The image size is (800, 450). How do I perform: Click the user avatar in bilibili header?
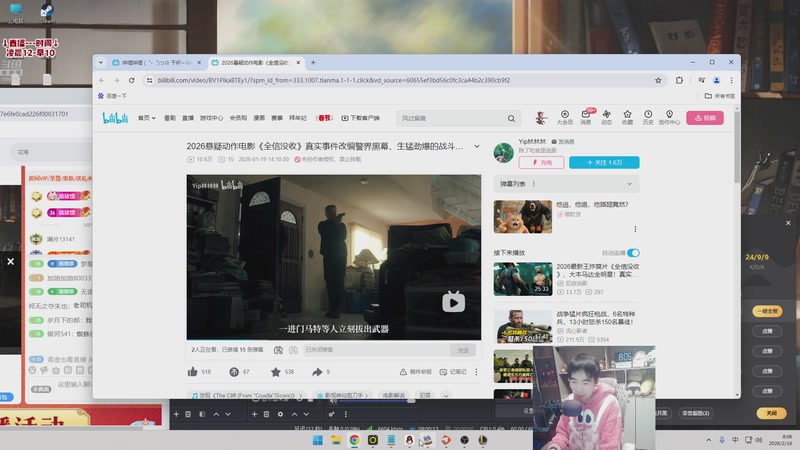coord(541,118)
